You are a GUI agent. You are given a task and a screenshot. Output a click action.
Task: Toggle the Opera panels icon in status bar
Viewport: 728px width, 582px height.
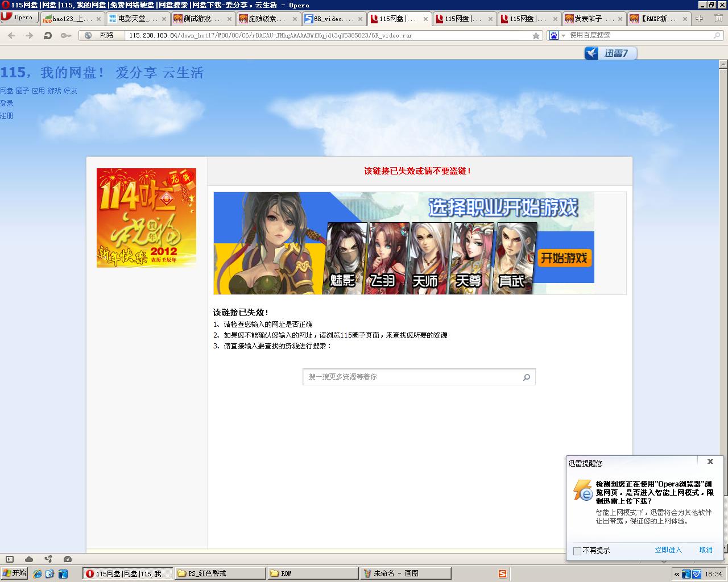point(9,559)
